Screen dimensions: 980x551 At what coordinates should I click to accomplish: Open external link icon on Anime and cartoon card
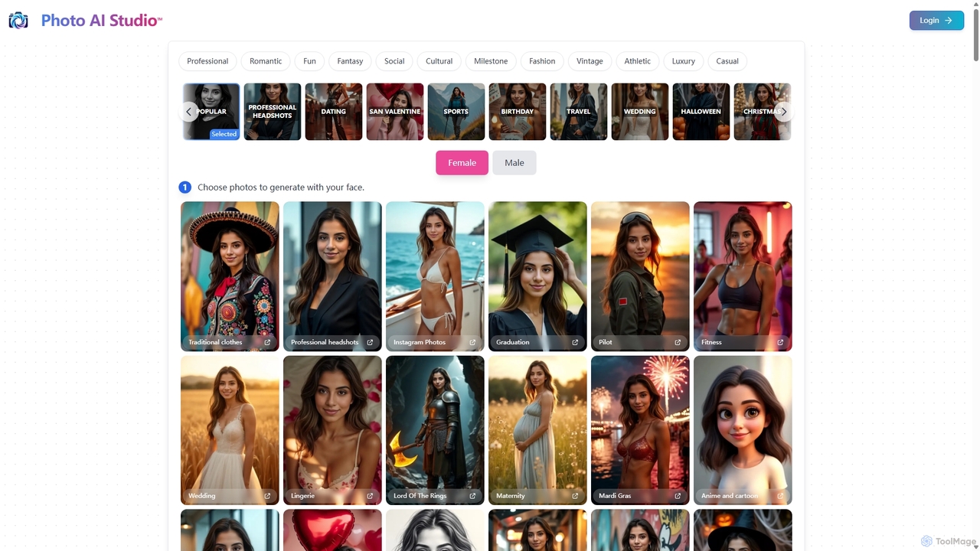pos(780,496)
